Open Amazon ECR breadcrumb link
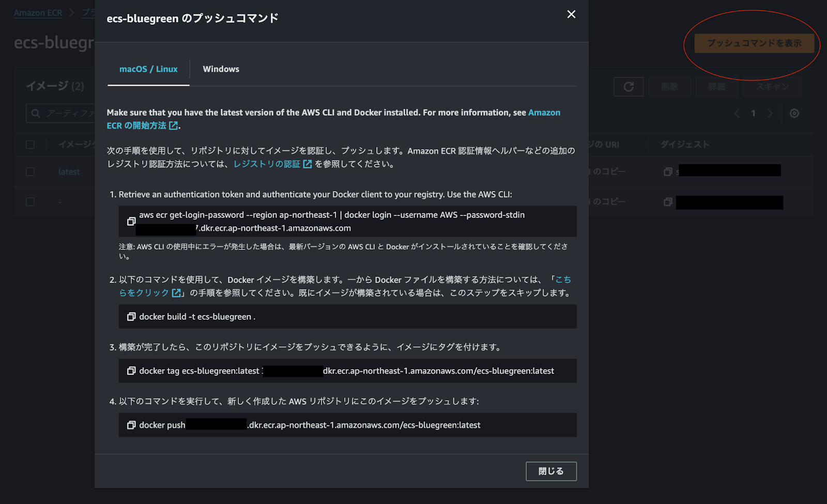Image resolution: width=827 pixels, height=504 pixels. [x=38, y=13]
